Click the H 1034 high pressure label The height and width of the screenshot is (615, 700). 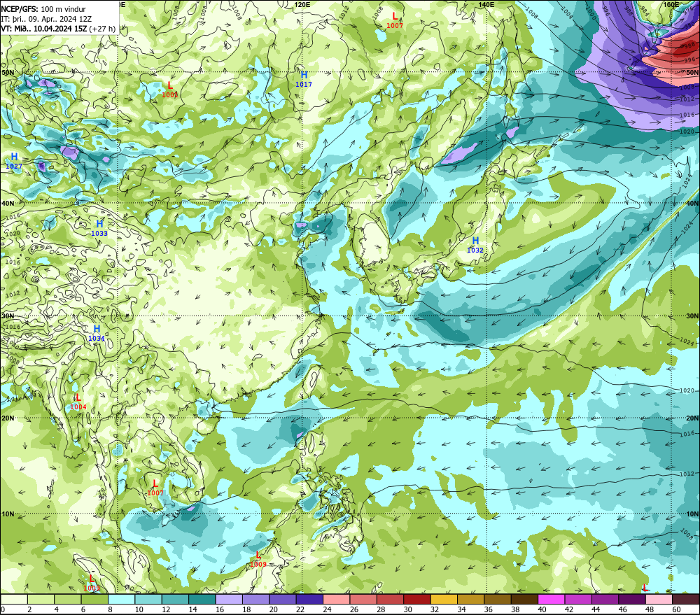[x=97, y=333]
